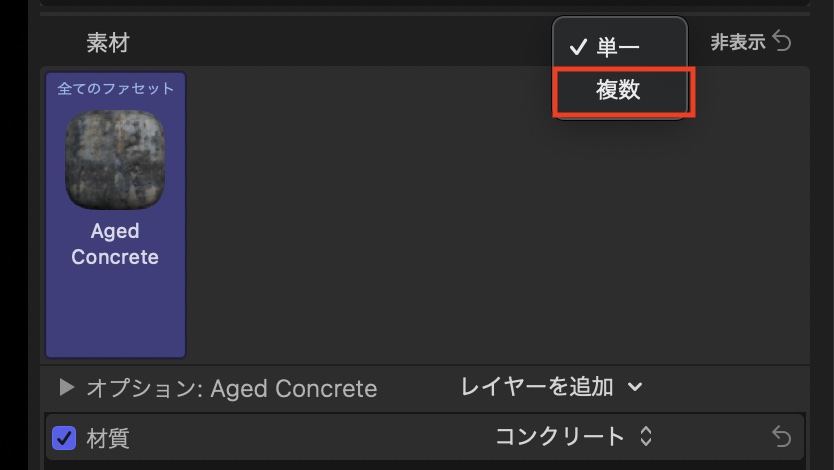This screenshot has height=470, width=834.
Task: Click the 全てのファセット caption on the tile
Action: point(115,88)
